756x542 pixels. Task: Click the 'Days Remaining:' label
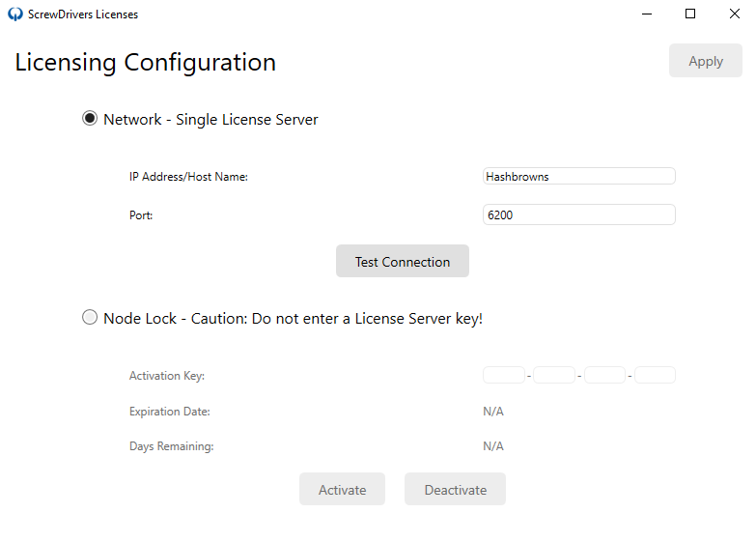[x=172, y=446]
